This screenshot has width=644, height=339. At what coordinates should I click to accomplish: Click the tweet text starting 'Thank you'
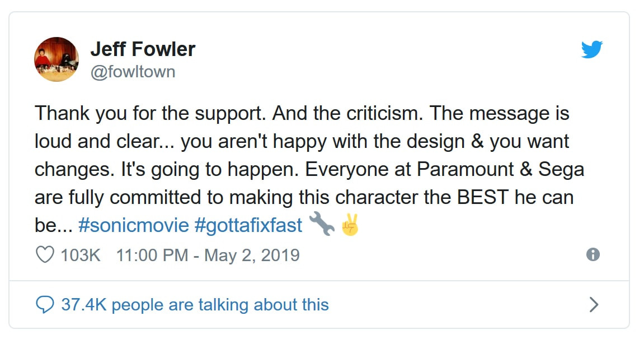[309, 169]
